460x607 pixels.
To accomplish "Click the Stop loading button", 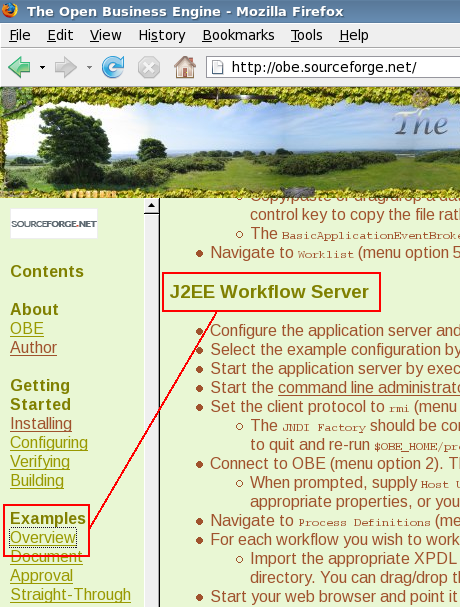I will coord(149,68).
